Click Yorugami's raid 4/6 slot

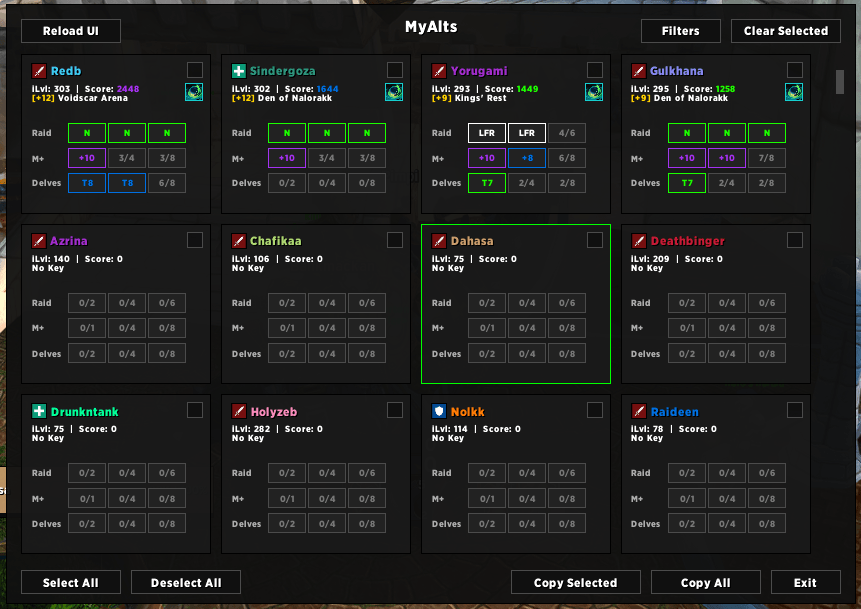coord(567,133)
